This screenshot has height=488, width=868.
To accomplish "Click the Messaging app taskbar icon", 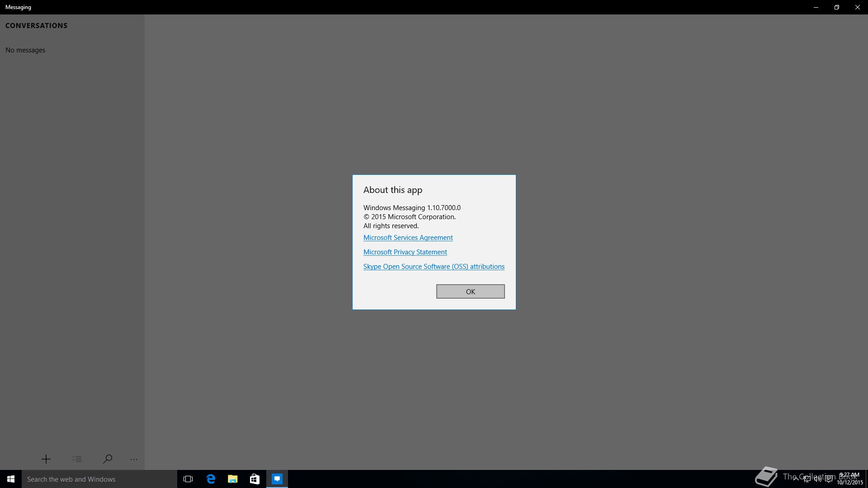I will point(277,479).
